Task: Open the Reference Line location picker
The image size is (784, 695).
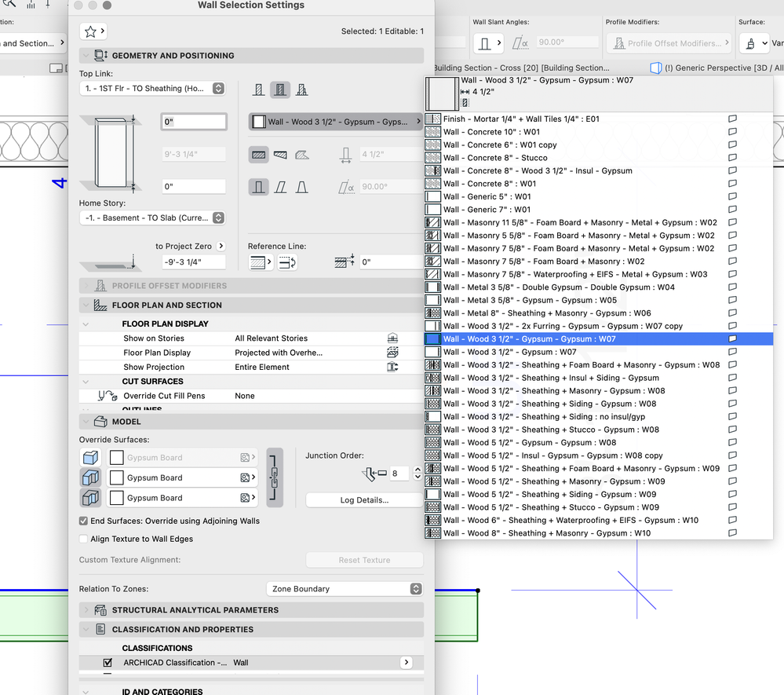Action: point(261,262)
